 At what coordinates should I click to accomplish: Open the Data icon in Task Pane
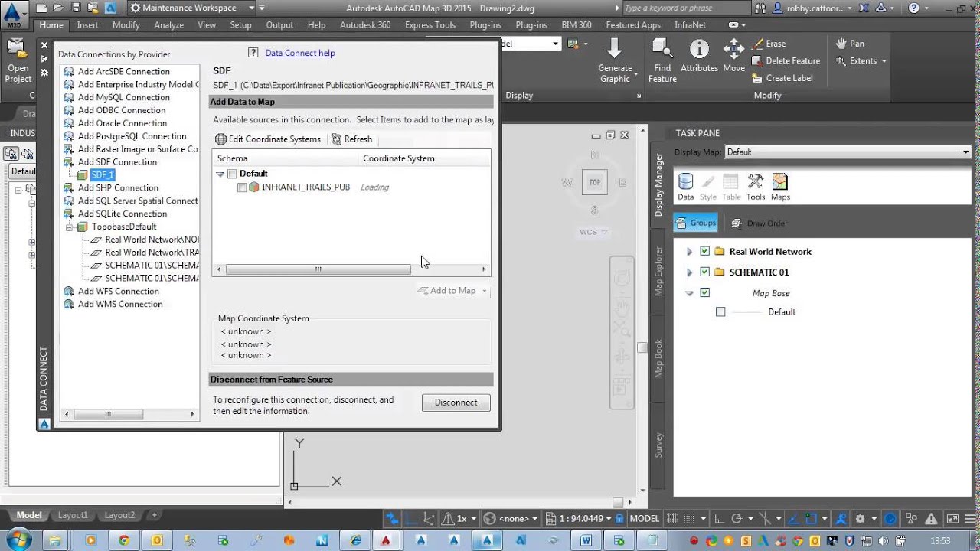685,182
